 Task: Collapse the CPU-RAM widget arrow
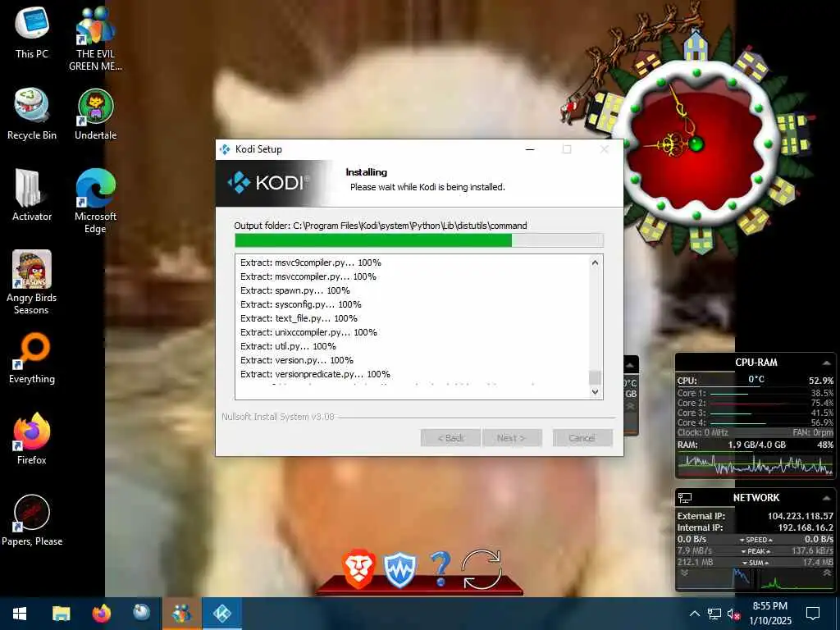[827, 363]
